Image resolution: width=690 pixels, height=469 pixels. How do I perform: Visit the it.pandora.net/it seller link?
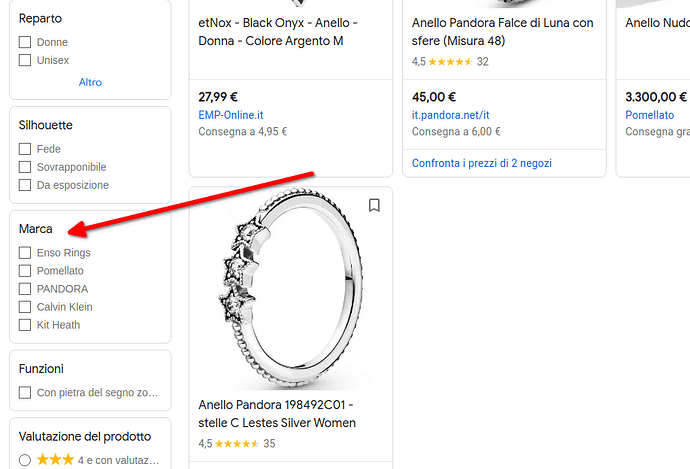449,115
